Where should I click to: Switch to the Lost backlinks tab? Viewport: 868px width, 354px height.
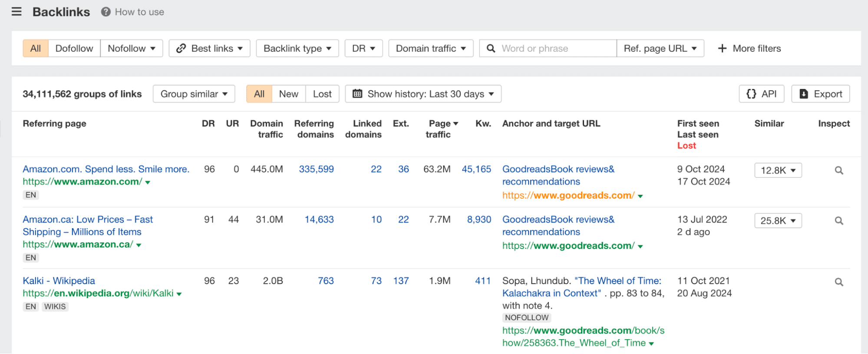(x=322, y=94)
